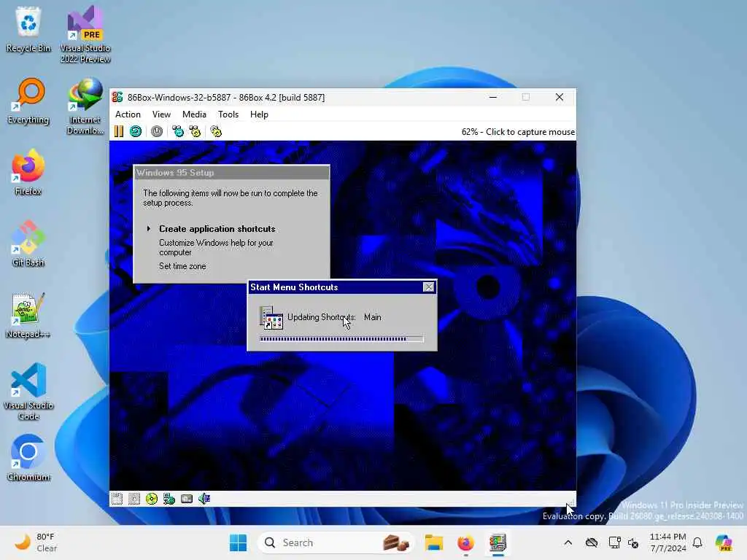Select the Visual Studio Code desktop shortcut
This screenshot has height=560, width=747.
pos(28,392)
